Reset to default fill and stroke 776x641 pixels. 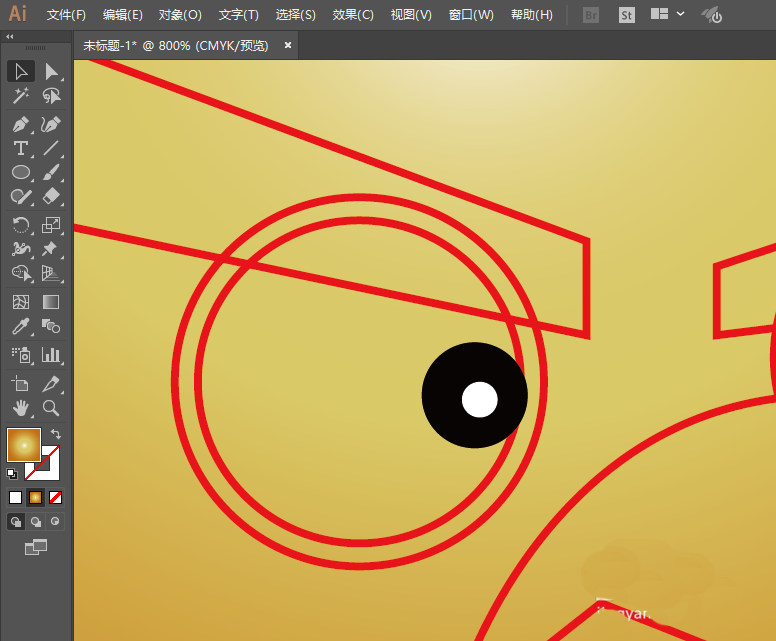point(12,474)
